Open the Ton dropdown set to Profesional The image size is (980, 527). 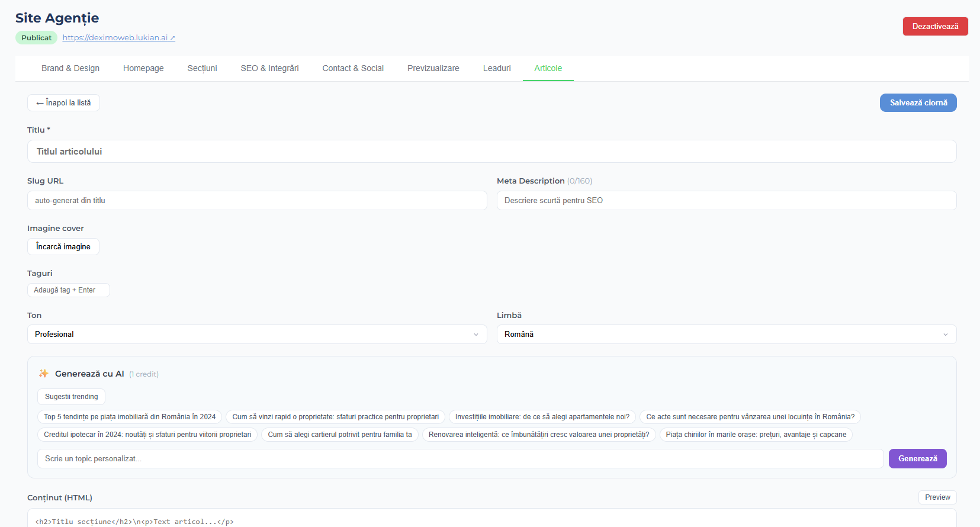click(256, 335)
